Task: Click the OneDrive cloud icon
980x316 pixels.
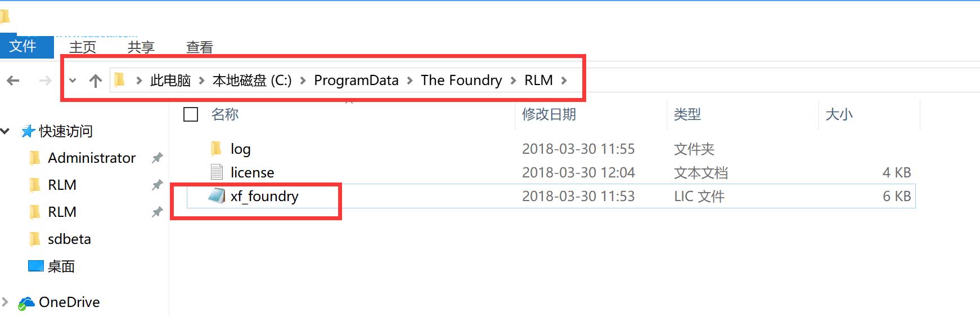Action: (x=25, y=303)
